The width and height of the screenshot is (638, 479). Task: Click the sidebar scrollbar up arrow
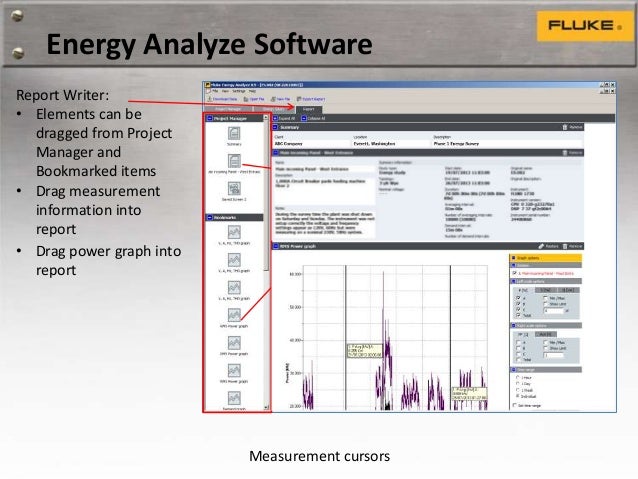pyautogui.click(x=266, y=118)
